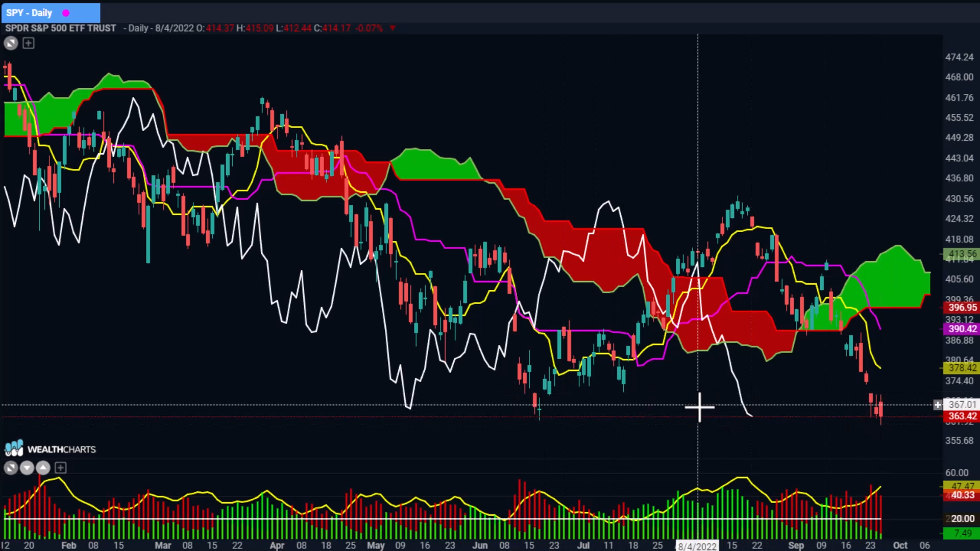This screenshot has width=980, height=551.
Task: Move indicator panel up with up-arrow icon
Action: coord(43,467)
